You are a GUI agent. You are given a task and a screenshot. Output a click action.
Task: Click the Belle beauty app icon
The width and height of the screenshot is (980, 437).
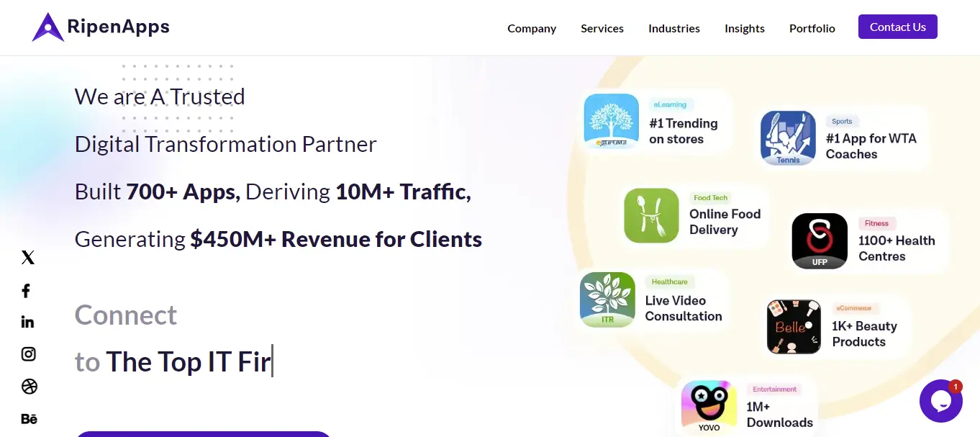tap(794, 326)
